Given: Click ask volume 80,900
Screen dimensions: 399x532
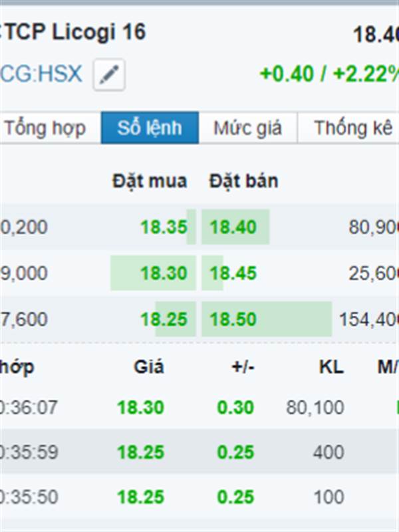Looking at the screenshot, I should [x=374, y=227].
